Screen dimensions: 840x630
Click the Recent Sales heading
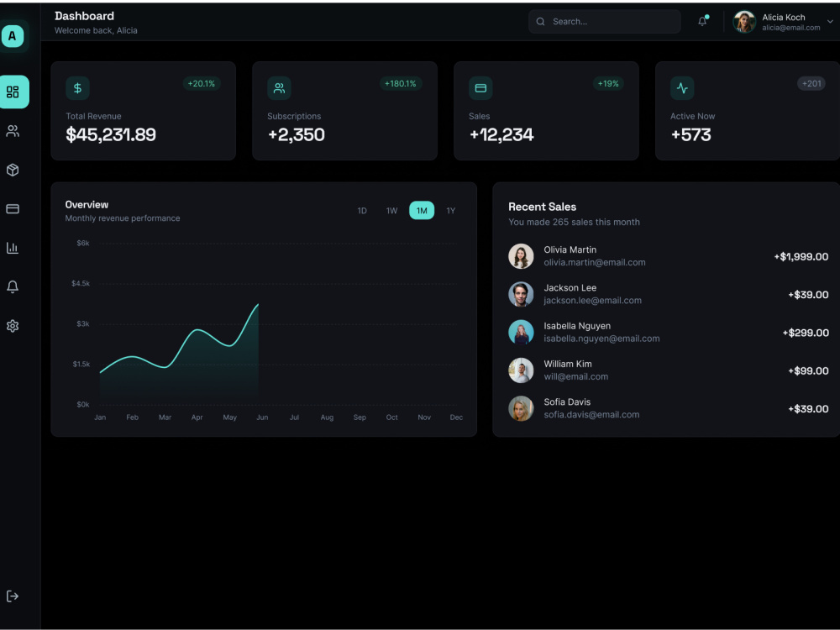coord(542,207)
